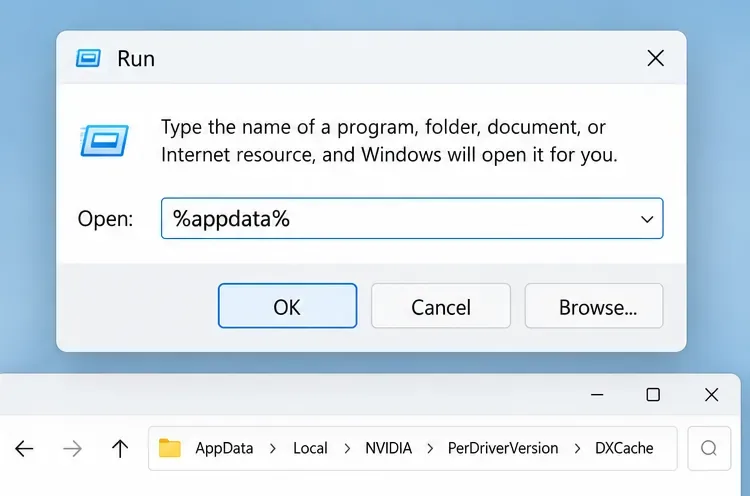
Task: Minimize the File Explorer window
Action: click(x=597, y=395)
